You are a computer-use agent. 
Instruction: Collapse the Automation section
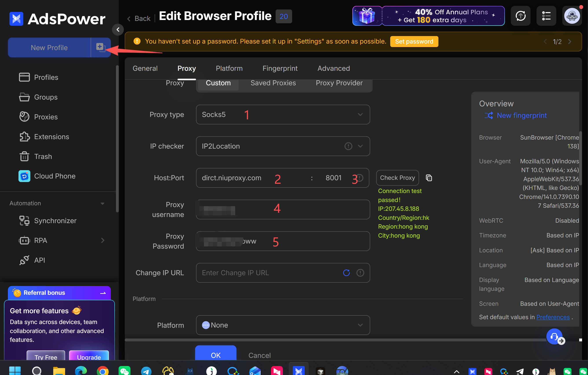click(x=103, y=204)
